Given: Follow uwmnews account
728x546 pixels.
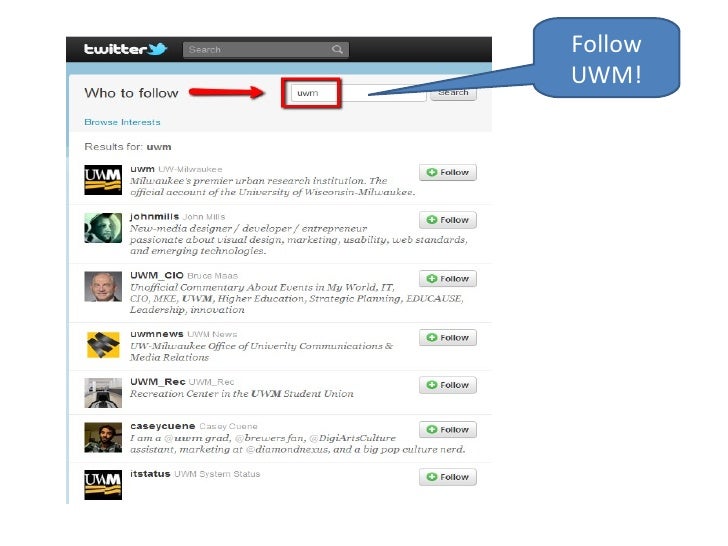Looking at the screenshot, I should pos(448,338).
